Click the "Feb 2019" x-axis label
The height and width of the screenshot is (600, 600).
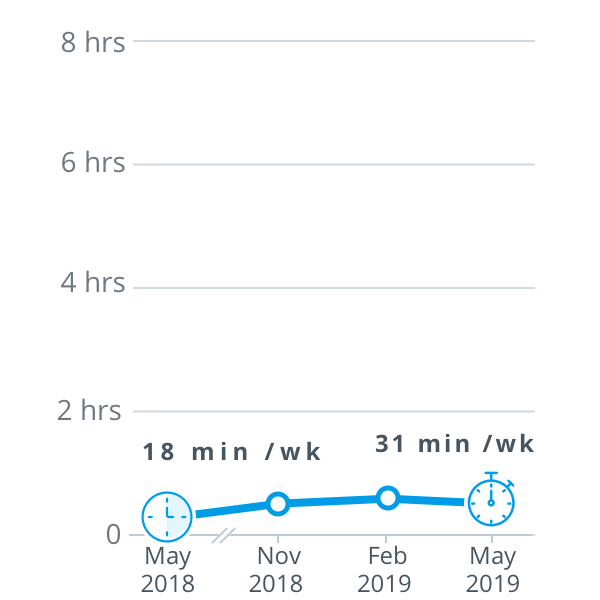(x=386, y=569)
